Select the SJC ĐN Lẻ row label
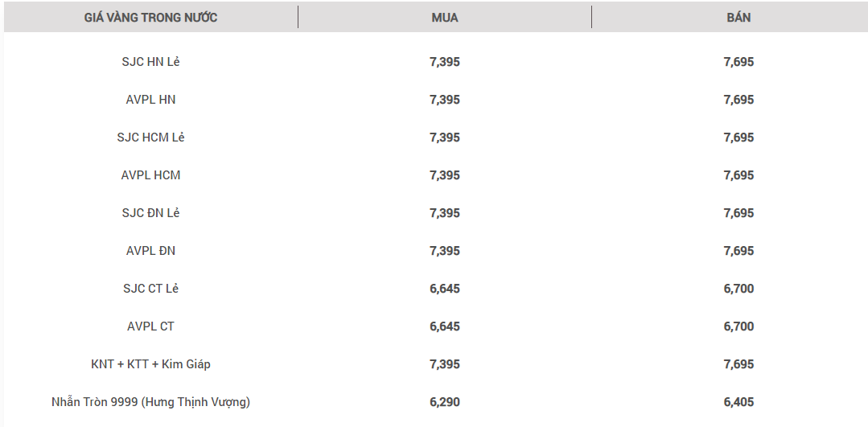 point(150,213)
